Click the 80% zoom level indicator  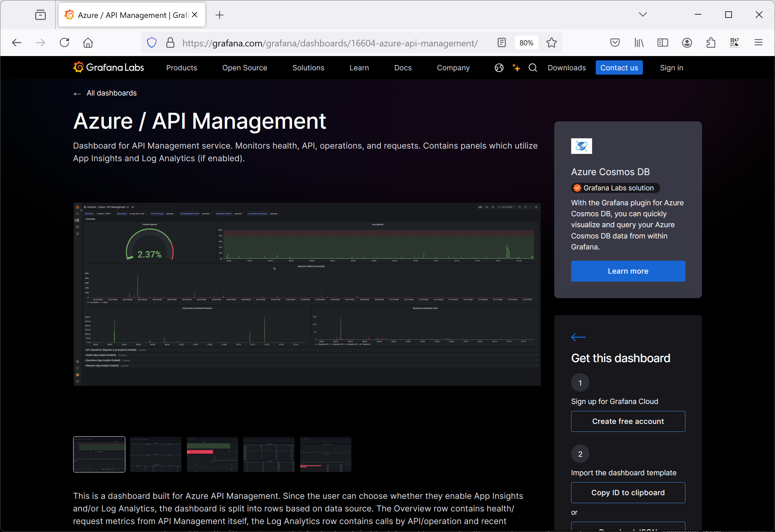(526, 43)
